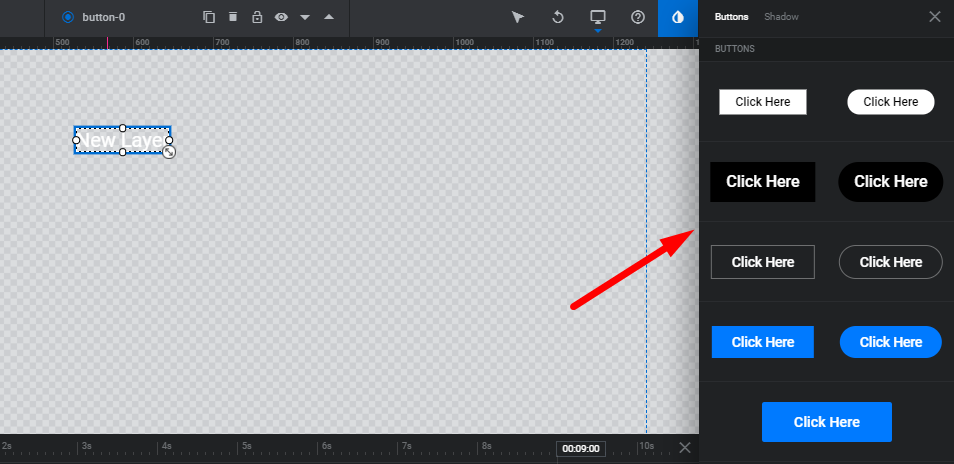Delete the button-0 layer with trash icon
Viewport: 954px width, 464px height.
pos(233,17)
